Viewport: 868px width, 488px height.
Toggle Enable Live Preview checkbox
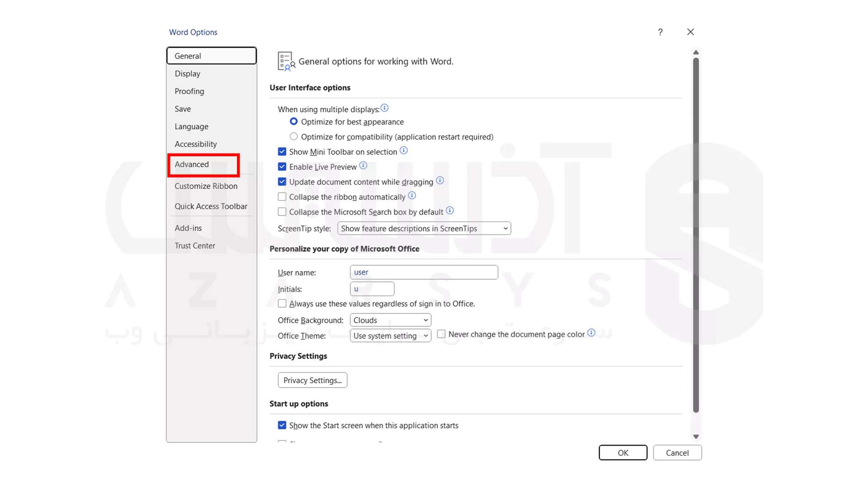pyautogui.click(x=282, y=167)
